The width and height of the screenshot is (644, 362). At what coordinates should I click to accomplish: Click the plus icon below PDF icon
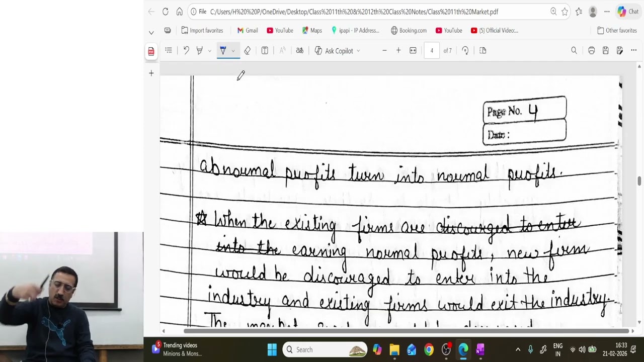pyautogui.click(x=151, y=73)
